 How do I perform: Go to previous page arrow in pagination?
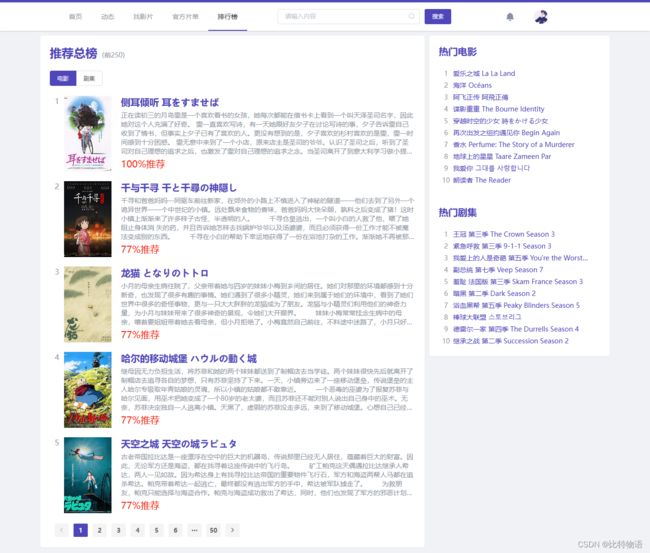(61, 530)
